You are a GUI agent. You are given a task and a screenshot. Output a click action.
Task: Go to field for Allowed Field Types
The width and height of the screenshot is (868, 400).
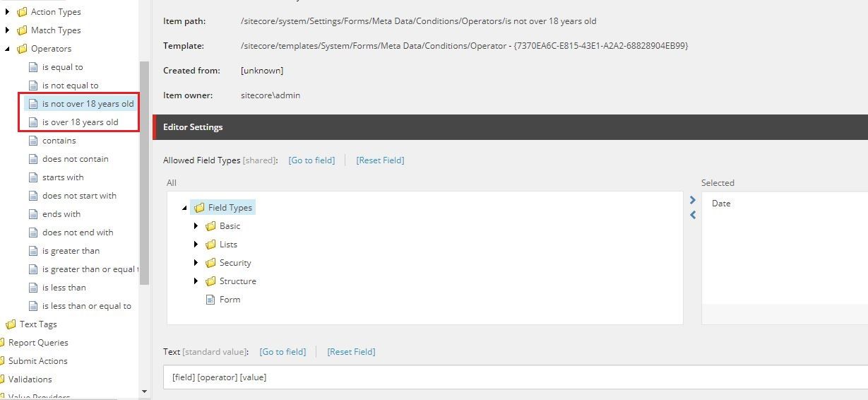(311, 160)
